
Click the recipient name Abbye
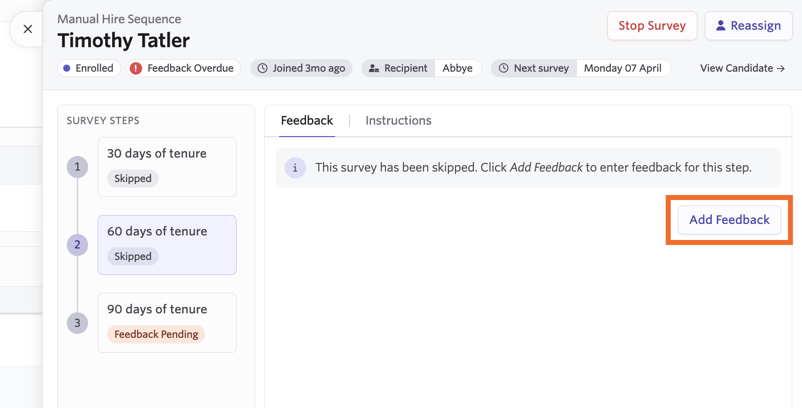coord(457,68)
